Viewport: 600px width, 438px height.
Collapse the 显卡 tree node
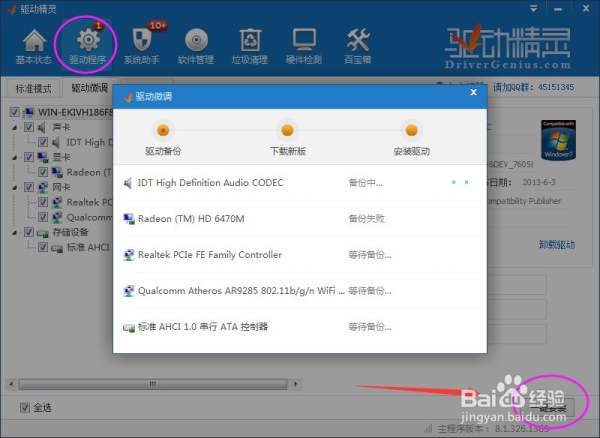(x=14, y=157)
